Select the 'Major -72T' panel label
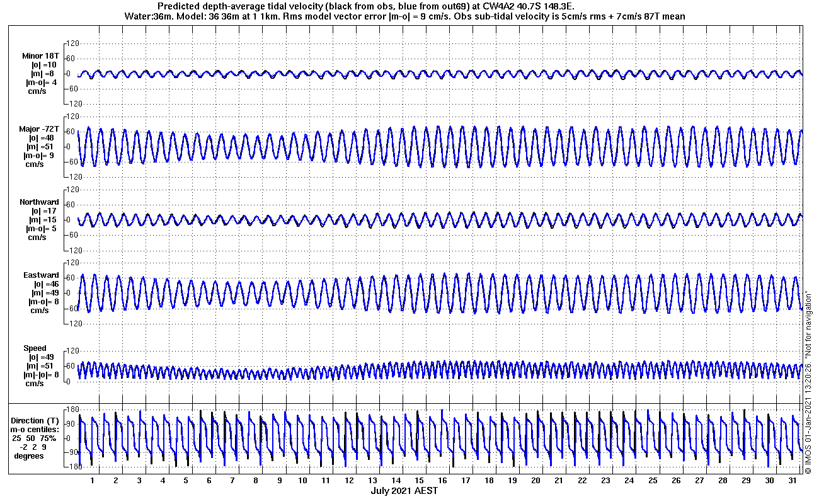 click(39, 129)
